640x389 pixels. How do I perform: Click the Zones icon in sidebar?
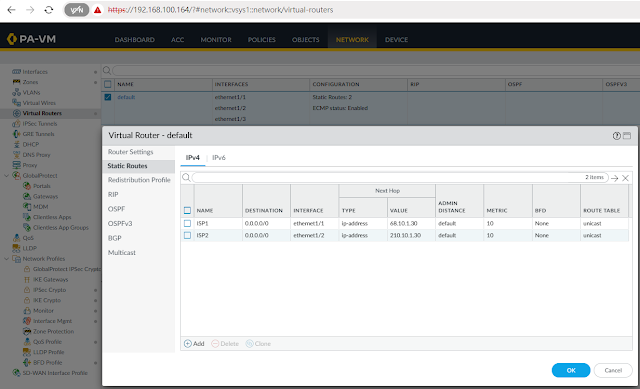[x=16, y=82]
